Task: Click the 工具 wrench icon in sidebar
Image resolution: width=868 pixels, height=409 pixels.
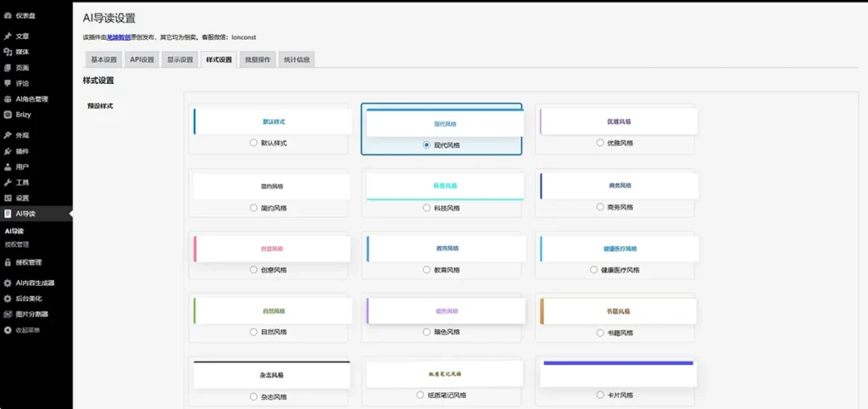Action: pyautogui.click(x=8, y=182)
